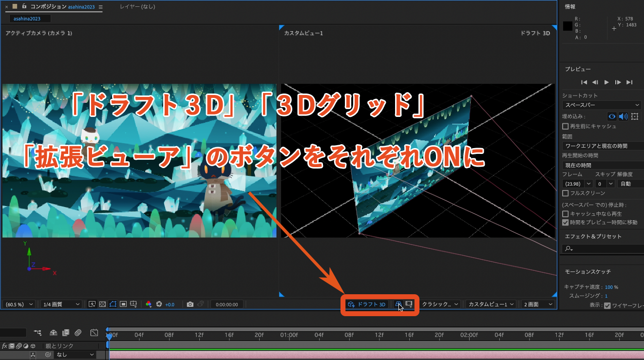Open grid and guide options icon
The image size is (644, 360).
coord(134,304)
